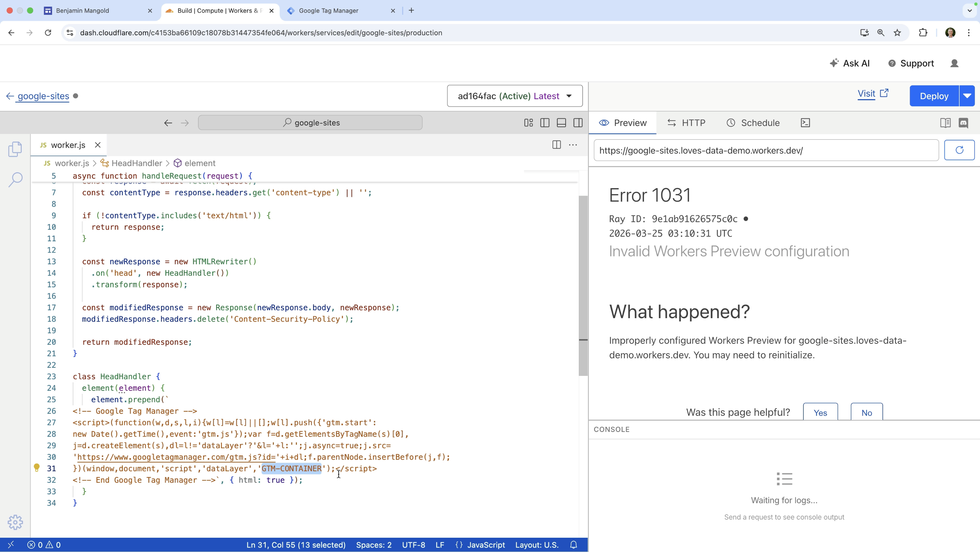Open the terminal console tab icon
The image size is (980, 552).
coord(805,123)
